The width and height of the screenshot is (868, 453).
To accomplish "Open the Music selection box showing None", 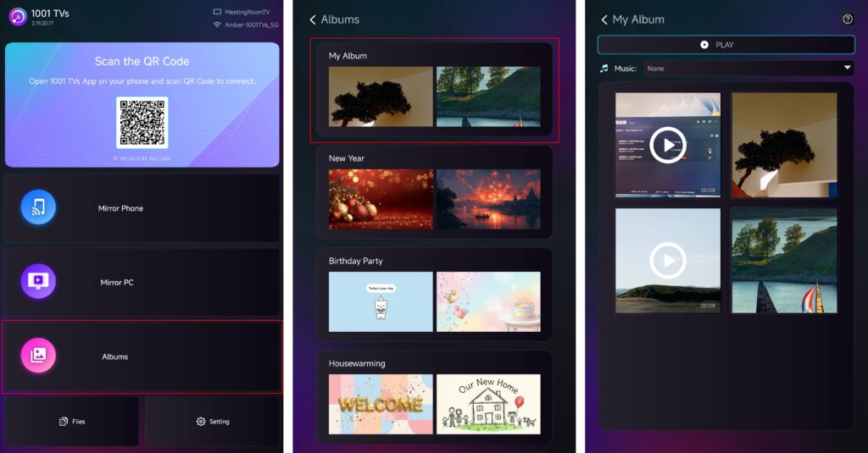I will 746,68.
